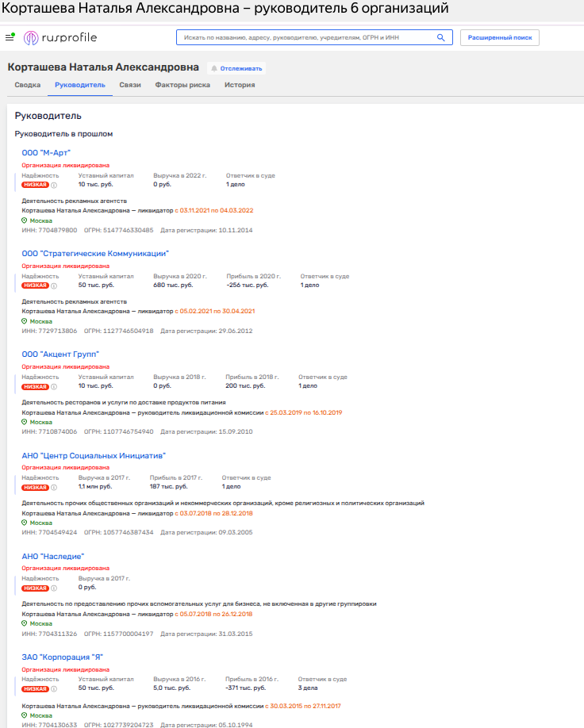
Task: Click info icon beside Корпорация Я reliability badge
Action: (x=54, y=689)
